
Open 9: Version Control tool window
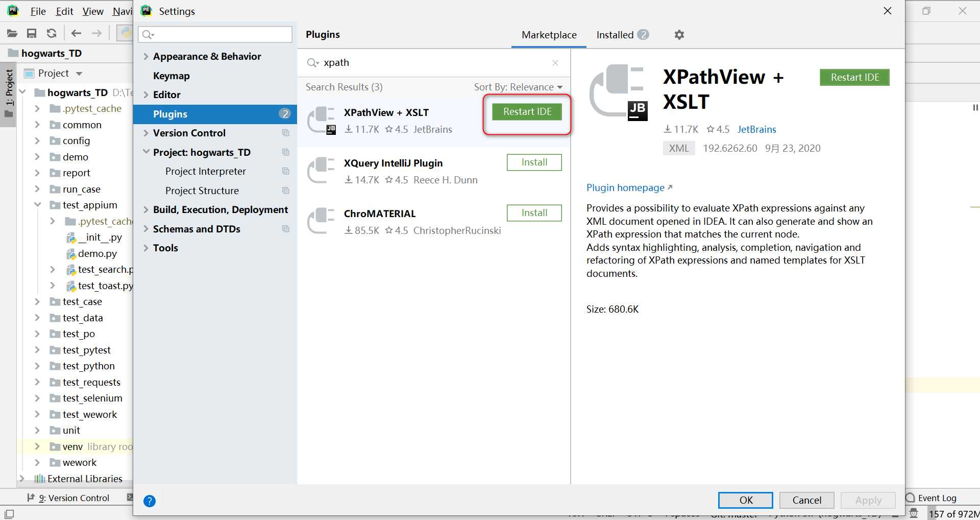click(x=68, y=498)
